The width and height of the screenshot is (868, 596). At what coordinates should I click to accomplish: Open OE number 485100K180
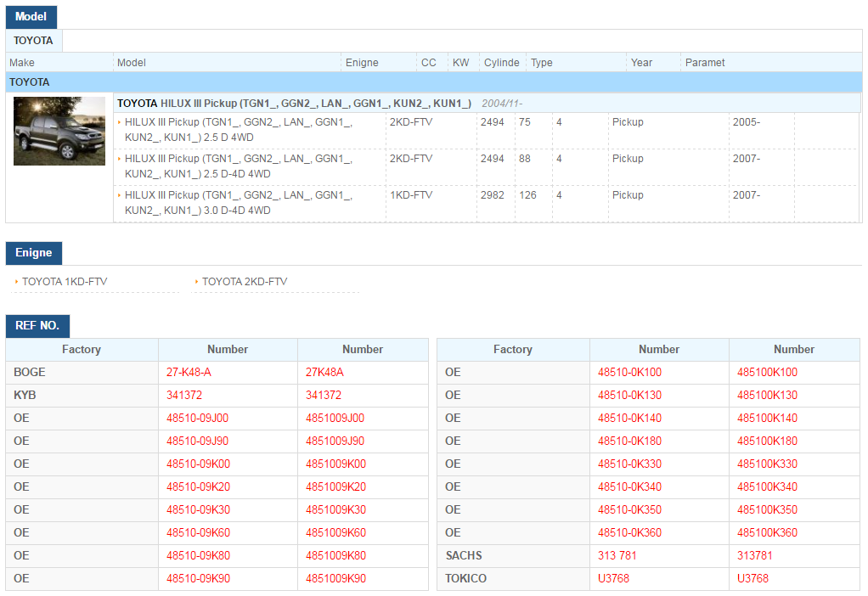767,441
